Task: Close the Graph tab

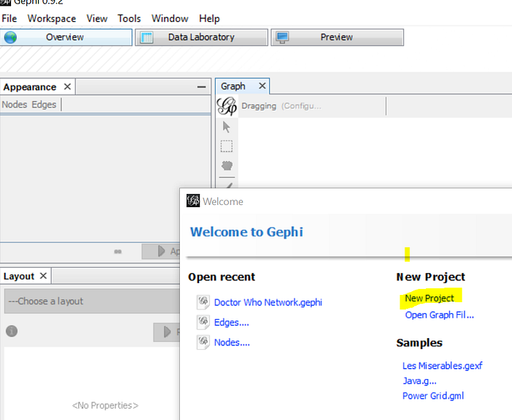Action: 262,86
